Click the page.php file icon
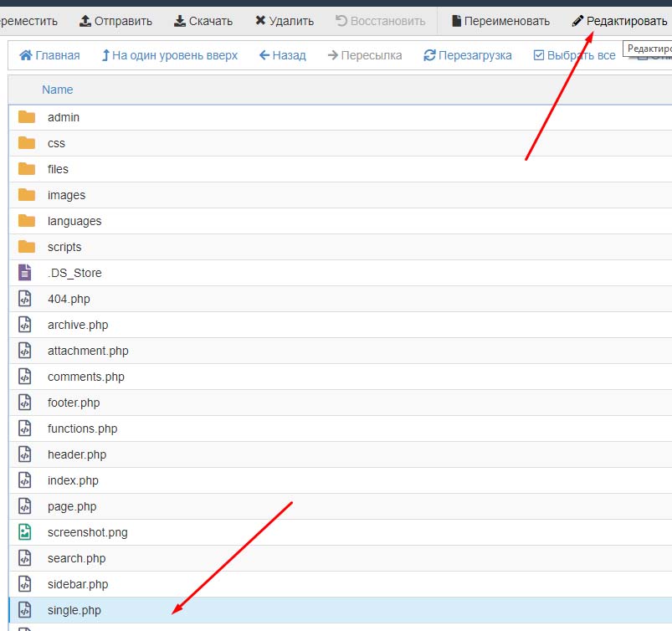The width and height of the screenshot is (672, 631). coord(25,506)
